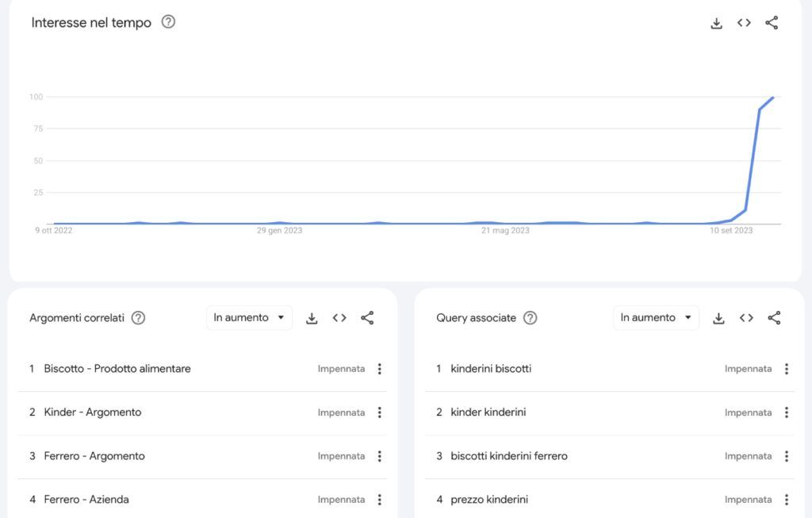
Task: Open more options for Kinder - Argomento
Action: pos(380,412)
